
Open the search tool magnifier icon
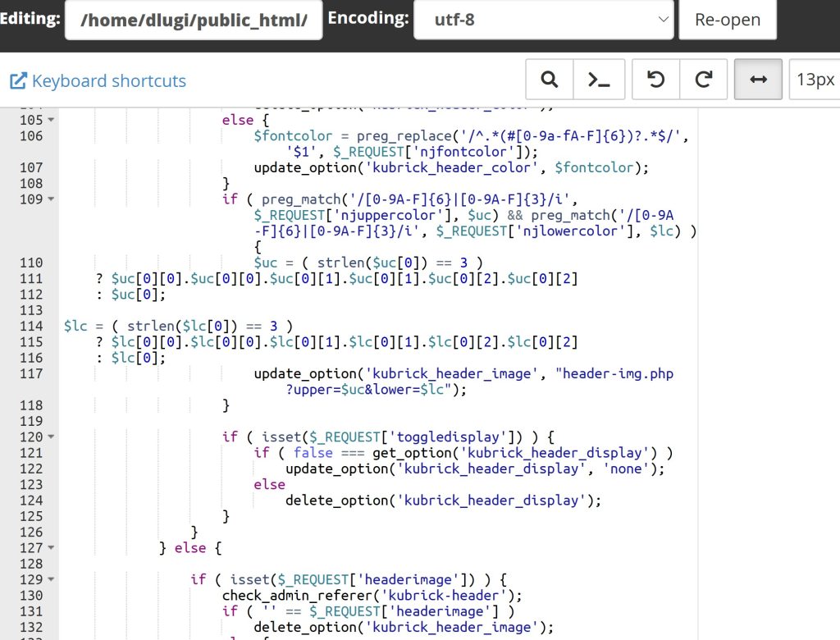coord(550,80)
